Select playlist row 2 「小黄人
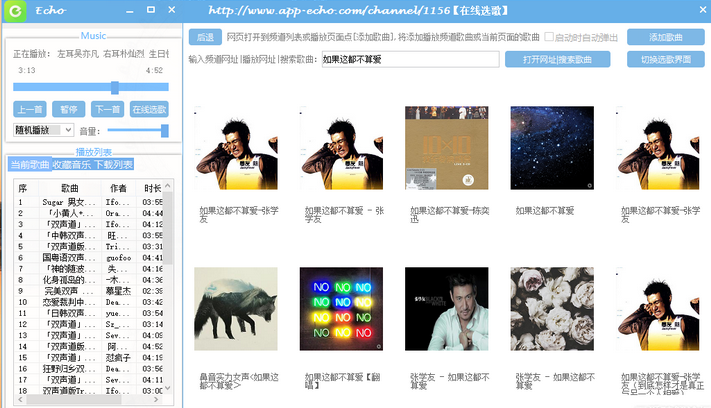 (x=88, y=213)
